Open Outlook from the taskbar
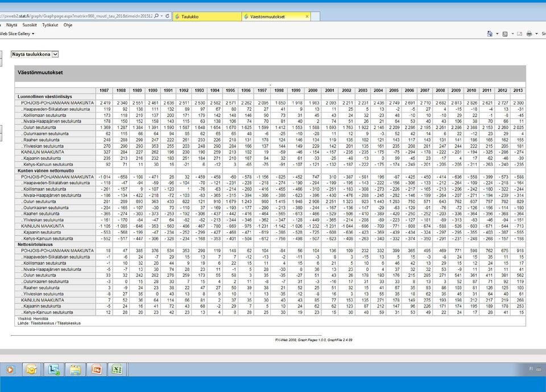546x392 pixels. [32, 369]
